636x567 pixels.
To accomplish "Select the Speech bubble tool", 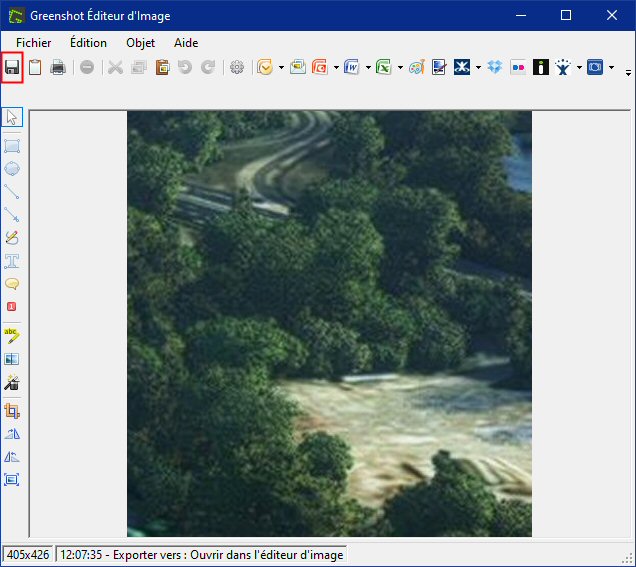I will (x=12, y=284).
